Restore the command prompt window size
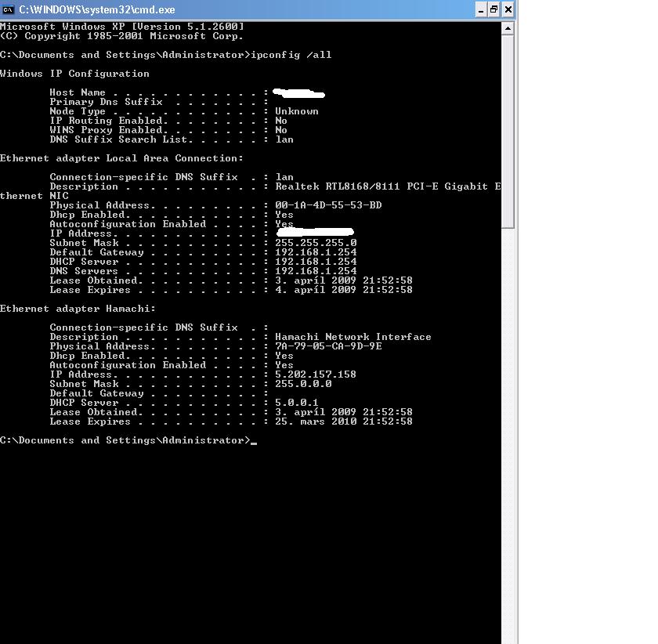Screen dimensions: 658x644 [493, 9]
